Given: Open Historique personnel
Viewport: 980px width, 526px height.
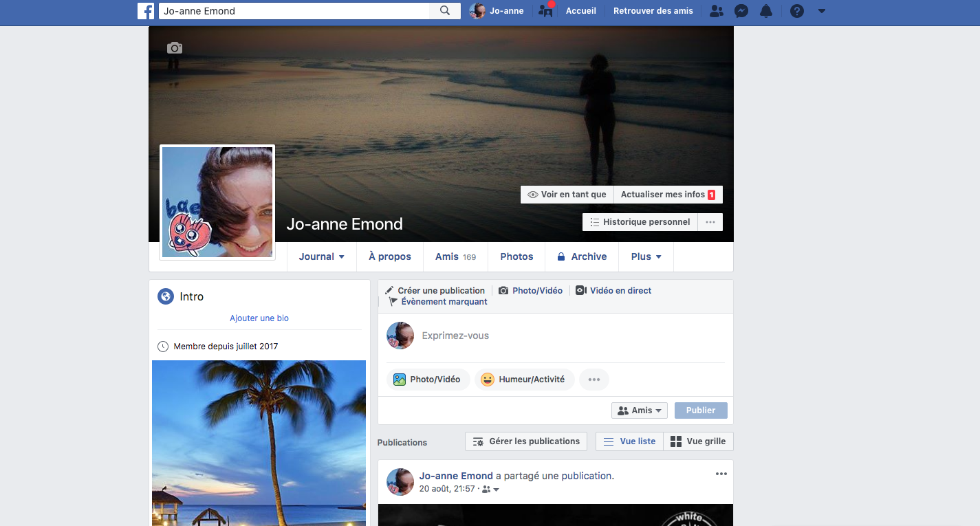Looking at the screenshot, I should click(640, 222).
